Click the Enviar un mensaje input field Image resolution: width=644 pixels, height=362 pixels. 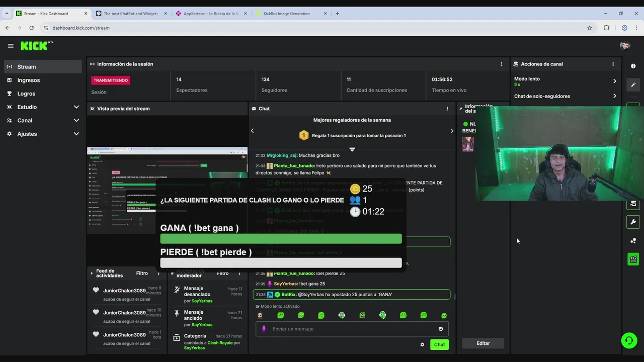point(352,329)
